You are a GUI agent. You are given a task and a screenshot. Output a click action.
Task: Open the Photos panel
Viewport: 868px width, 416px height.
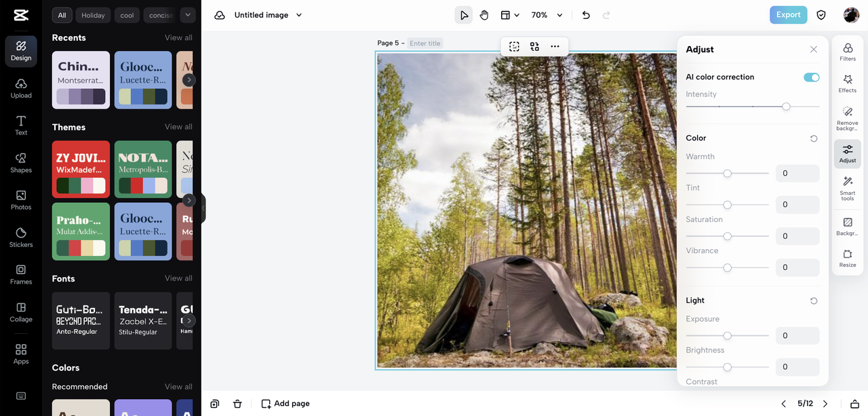click(20, 201)
